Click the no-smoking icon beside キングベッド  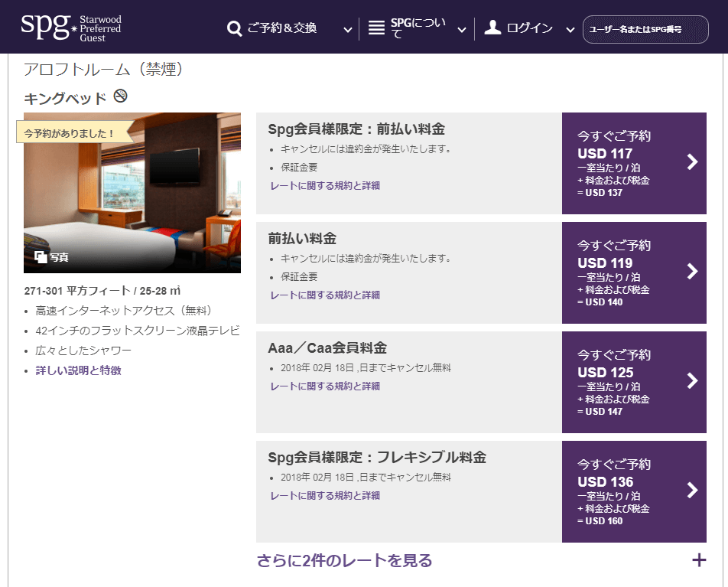pos(120,96)
